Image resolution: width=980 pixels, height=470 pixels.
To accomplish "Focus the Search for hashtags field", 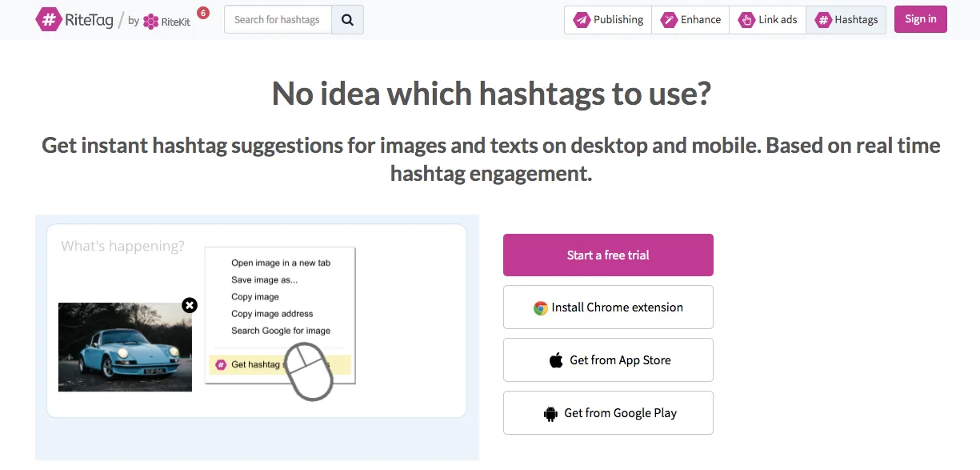I will (x=278, y=20).
